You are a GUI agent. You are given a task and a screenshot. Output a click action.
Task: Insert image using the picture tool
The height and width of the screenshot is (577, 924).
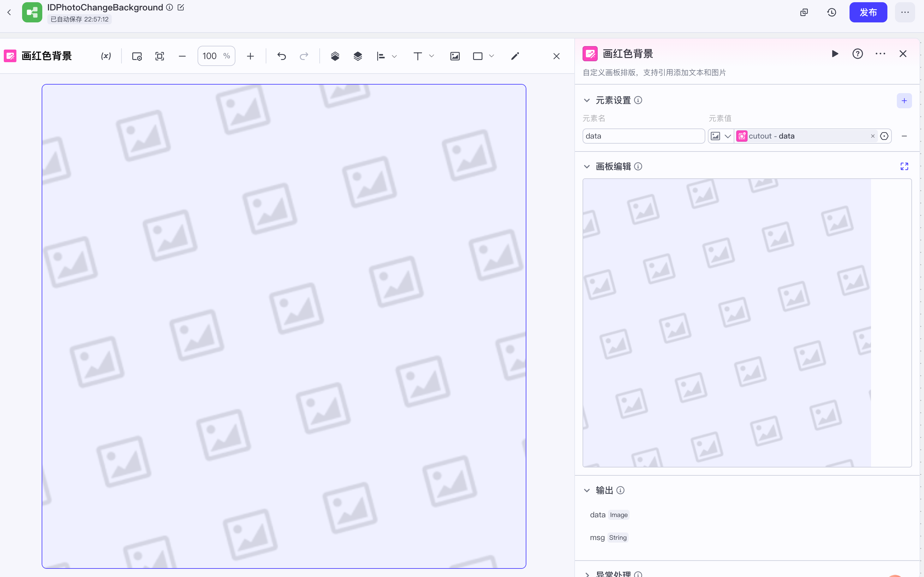pos(455,56)
